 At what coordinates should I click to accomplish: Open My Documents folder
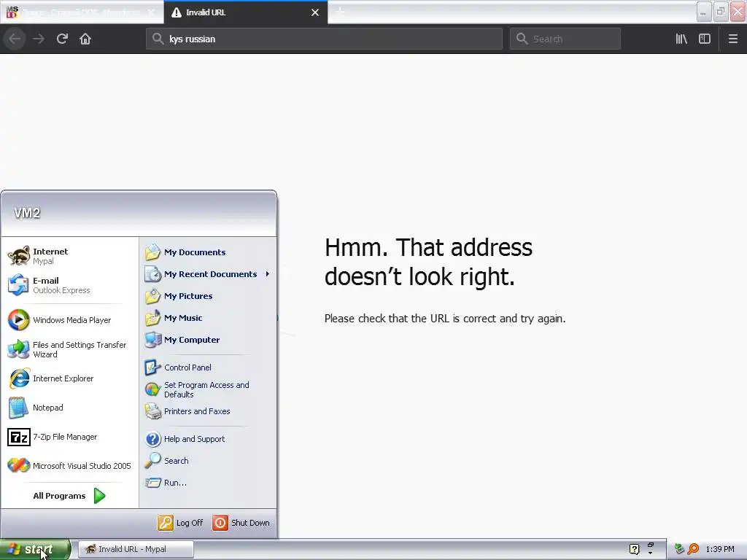click(x=208, y=252)
